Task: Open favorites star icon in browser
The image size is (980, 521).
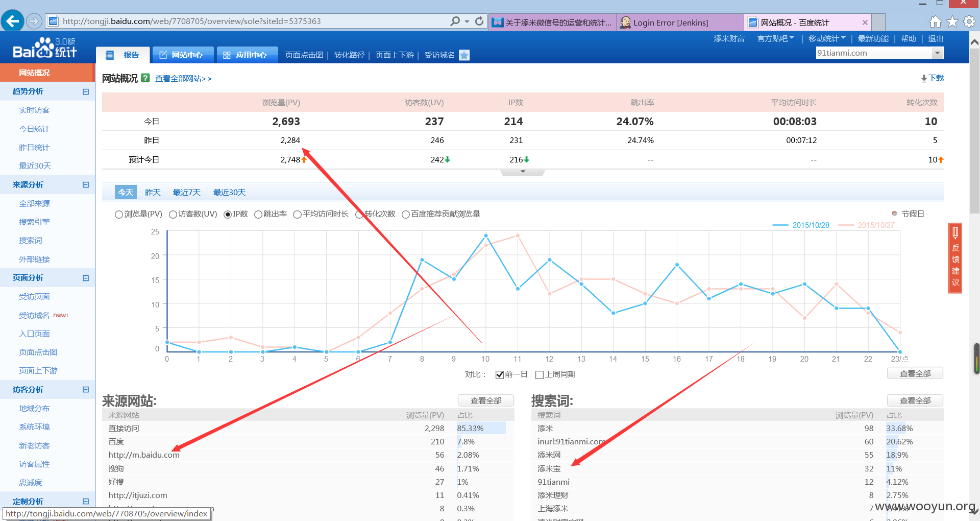Action: click(952, 21)
